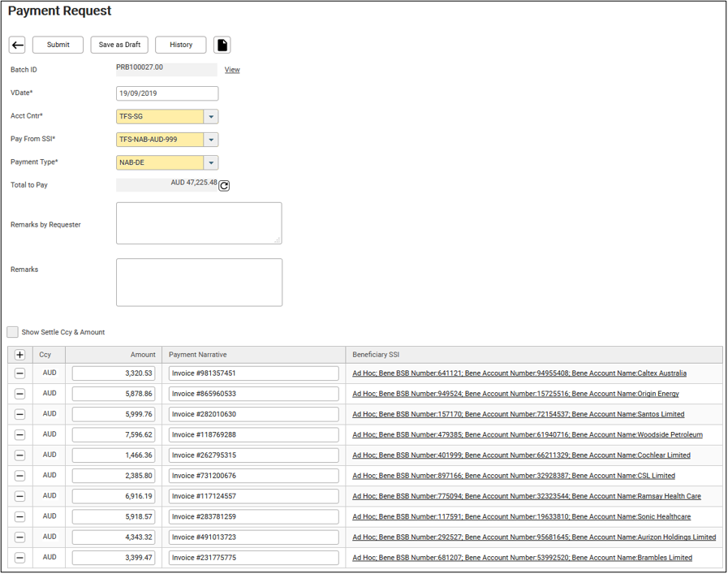Open Ramsay Health Care beneficiary SSI link
This screenshot has height=574, width=728.
click(527, 496)
